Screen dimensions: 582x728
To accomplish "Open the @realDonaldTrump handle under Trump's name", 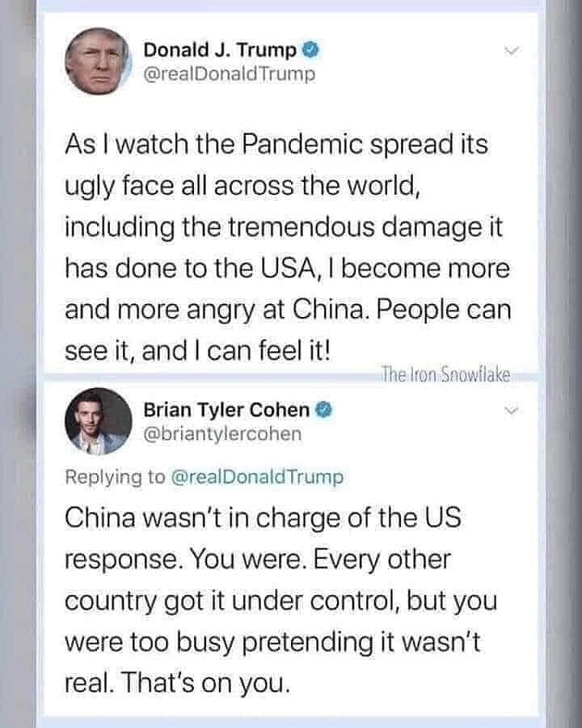I will coord(230,74).
